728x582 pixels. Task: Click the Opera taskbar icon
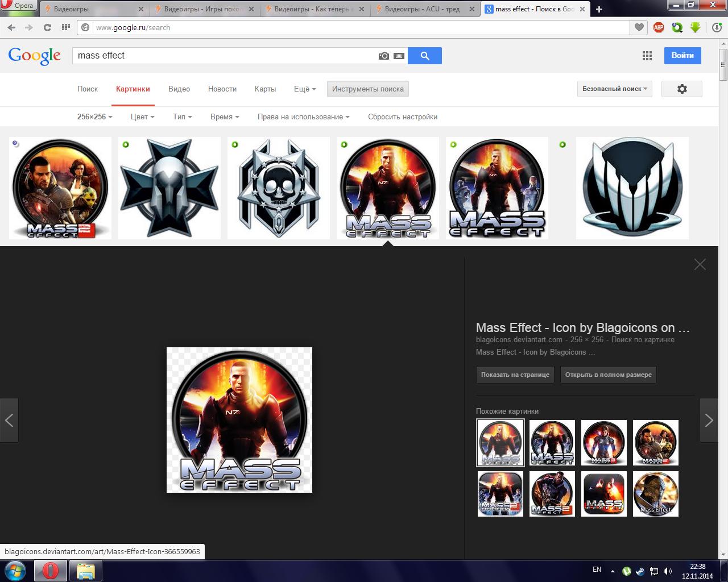50,571
